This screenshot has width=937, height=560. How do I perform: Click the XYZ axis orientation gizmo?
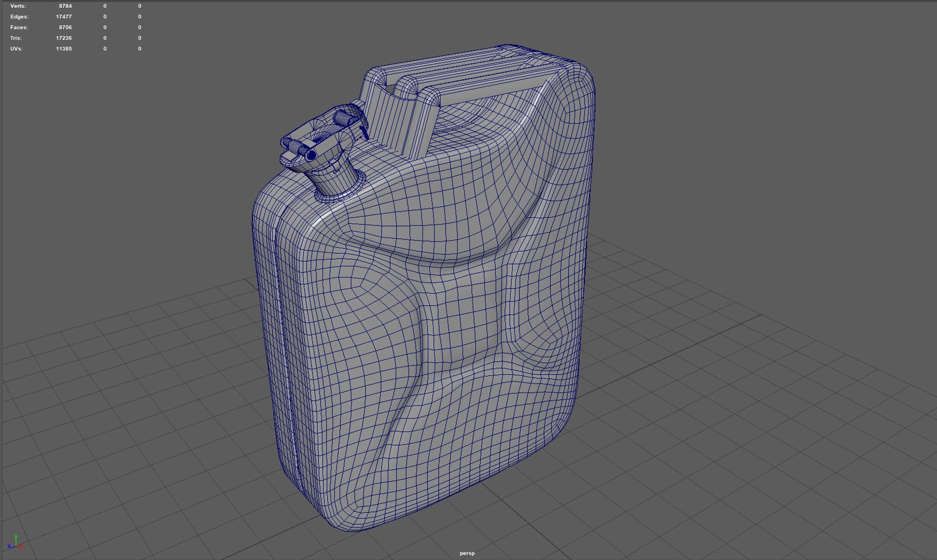15,542
